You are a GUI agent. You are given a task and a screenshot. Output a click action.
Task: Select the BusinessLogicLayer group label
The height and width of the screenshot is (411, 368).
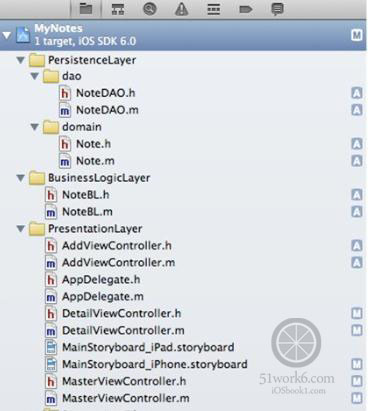click(x=99, y=178)
